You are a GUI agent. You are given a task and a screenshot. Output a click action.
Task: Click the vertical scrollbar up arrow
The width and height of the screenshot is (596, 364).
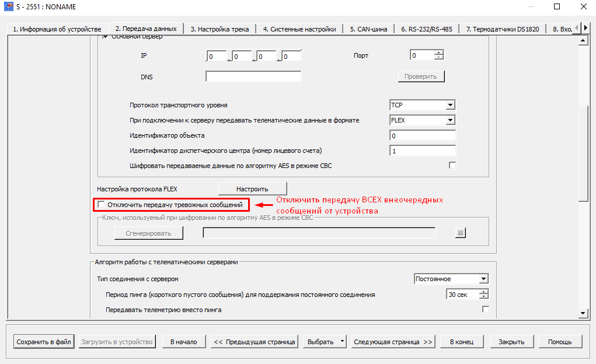point(581,41)
